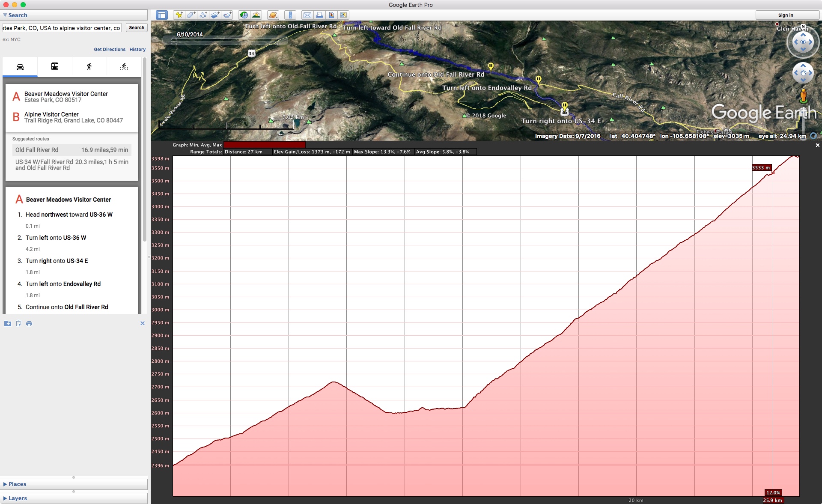Screen dimensions: 822x504
Task: Look right using the look joystick arrow
Action: point(810,42)
